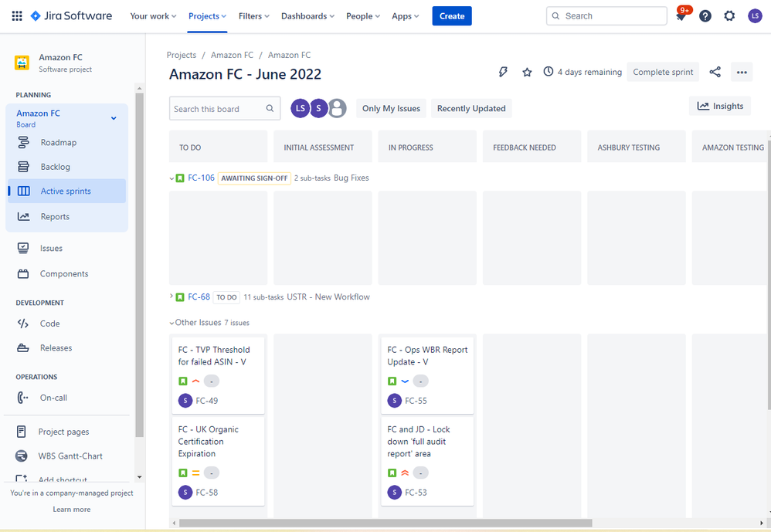Click the priority icon on FC-49 card
The width and height of the screenshot is (771, 532).
pyautogui.click(x=195, y=381)
